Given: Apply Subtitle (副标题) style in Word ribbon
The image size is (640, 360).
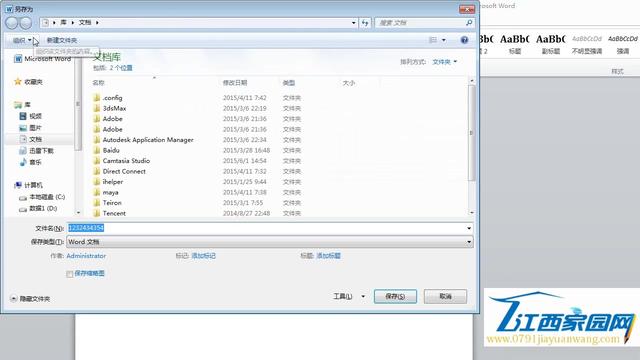Looking at the screenshot, I should [551, 44].
